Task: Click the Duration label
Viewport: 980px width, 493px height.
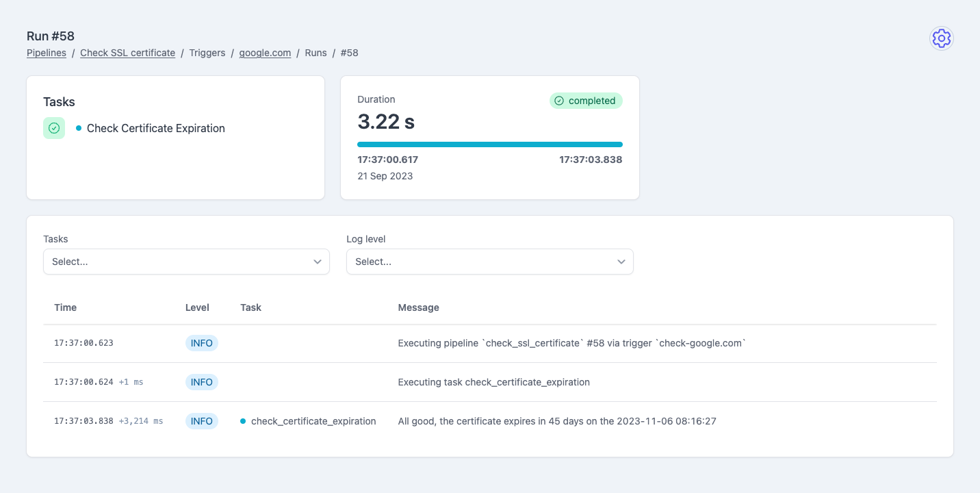Action: 376,99
